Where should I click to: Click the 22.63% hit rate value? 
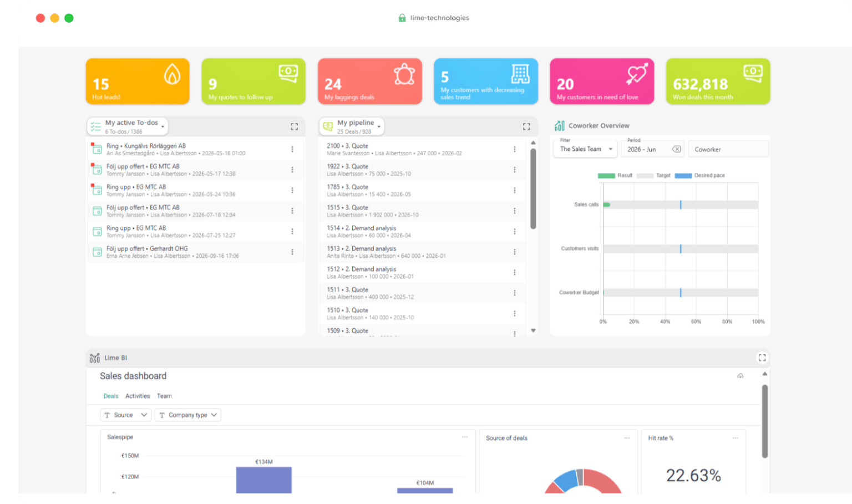[x=693, y=475]
